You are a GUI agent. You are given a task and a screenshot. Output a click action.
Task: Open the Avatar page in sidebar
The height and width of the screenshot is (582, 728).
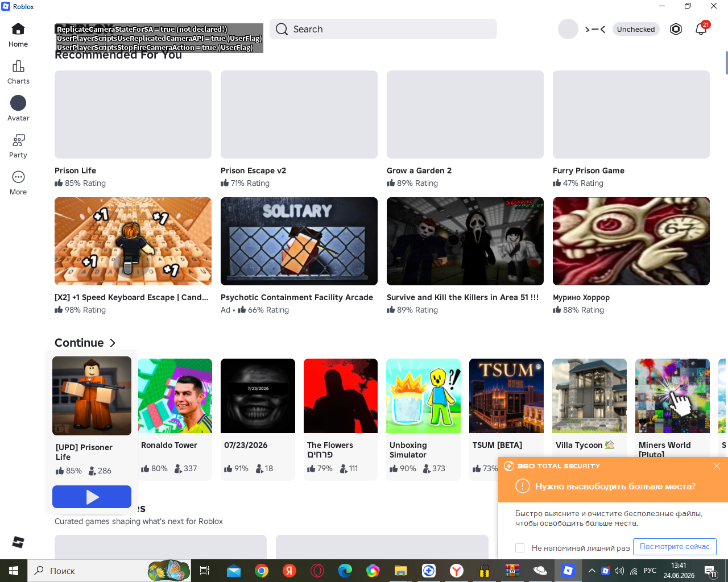[x=18, y=109]
